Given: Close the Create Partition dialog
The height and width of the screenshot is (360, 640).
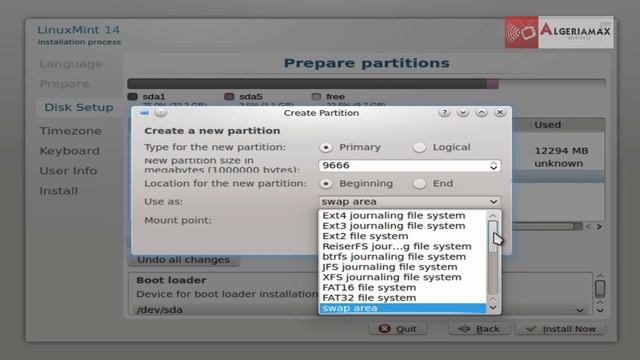Looking at the screenshot, I should [x=500, y=113].
